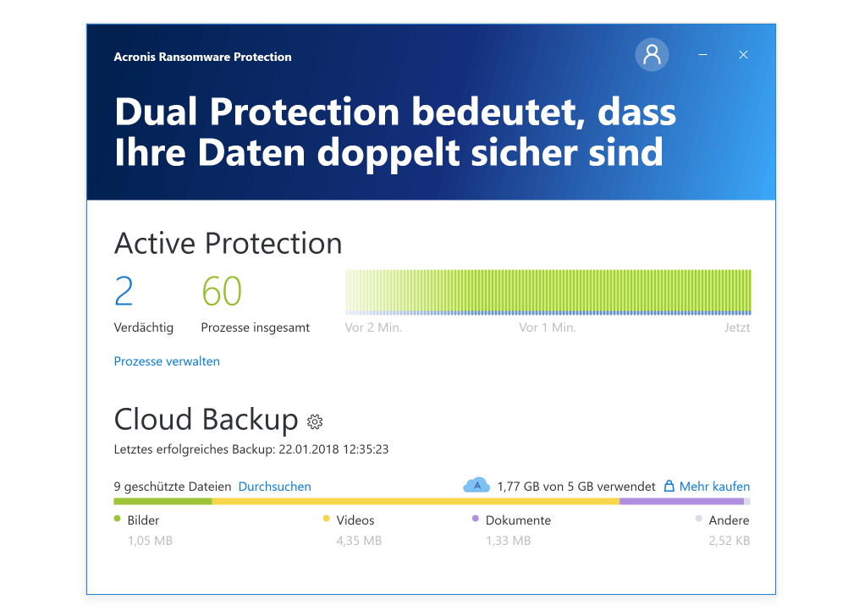This screenshot has width=859, height=616.
Task: Open the Durchsuchen link for protected files
Action: [274, 487]
